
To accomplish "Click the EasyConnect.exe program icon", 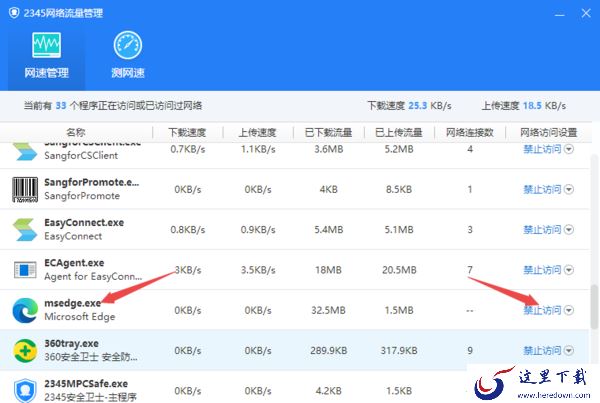I will (x=25, y=229).
